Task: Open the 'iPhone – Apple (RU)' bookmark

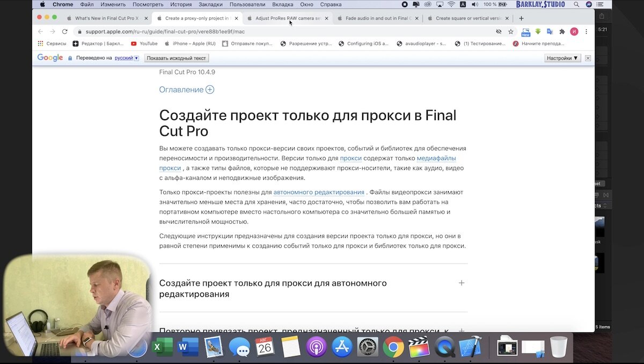Action: click(190, 43)
